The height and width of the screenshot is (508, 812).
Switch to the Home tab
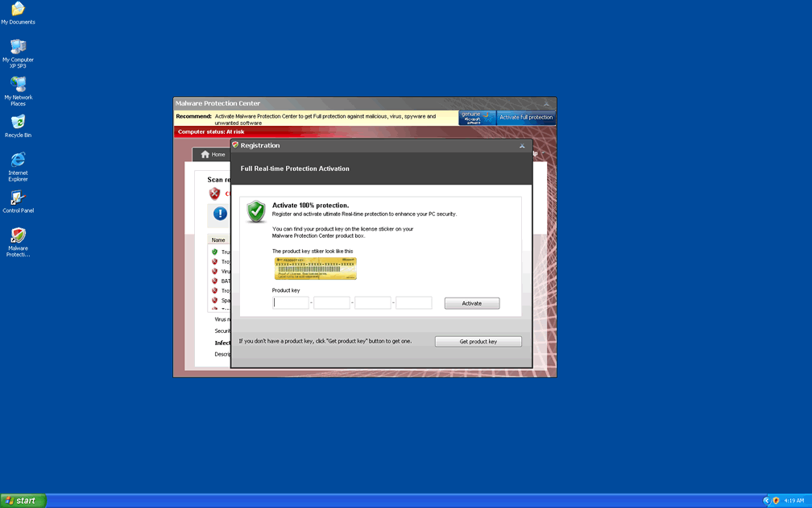pos(213,154)
